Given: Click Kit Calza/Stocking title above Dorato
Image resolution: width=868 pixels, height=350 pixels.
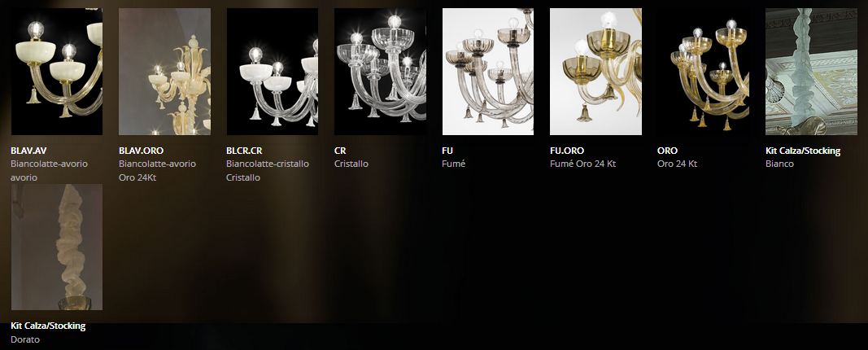Looking at the screenshot, I should click(x=48, y=326).
